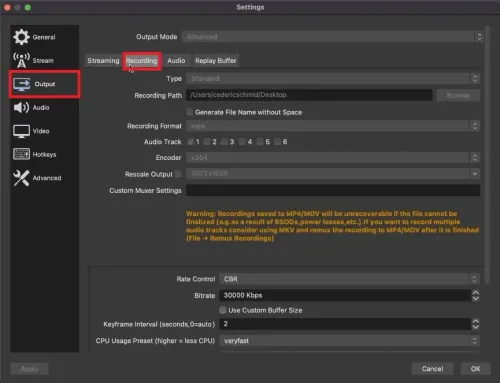Image resolution: width=500 pixels, height=383 pixels.
Task: Open the Rescale Output resolution dropdown
Action: (x=333, y=173)
